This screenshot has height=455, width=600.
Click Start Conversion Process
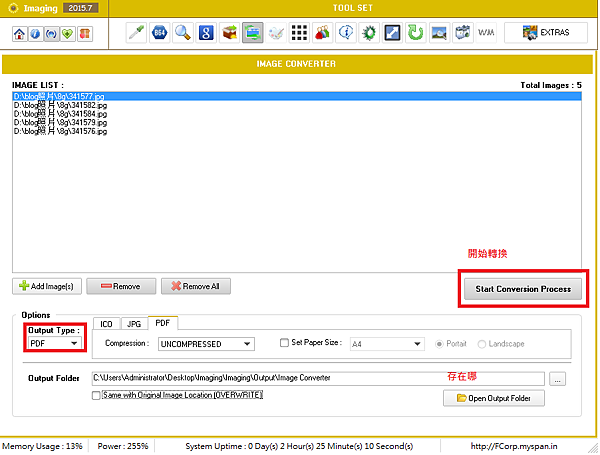pos(523,289)
